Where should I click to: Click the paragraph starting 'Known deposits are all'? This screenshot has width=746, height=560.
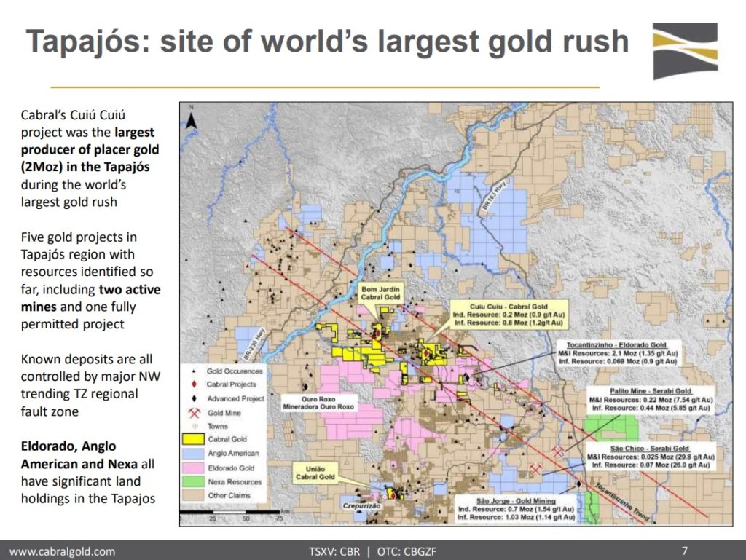[x=90, y=385]
